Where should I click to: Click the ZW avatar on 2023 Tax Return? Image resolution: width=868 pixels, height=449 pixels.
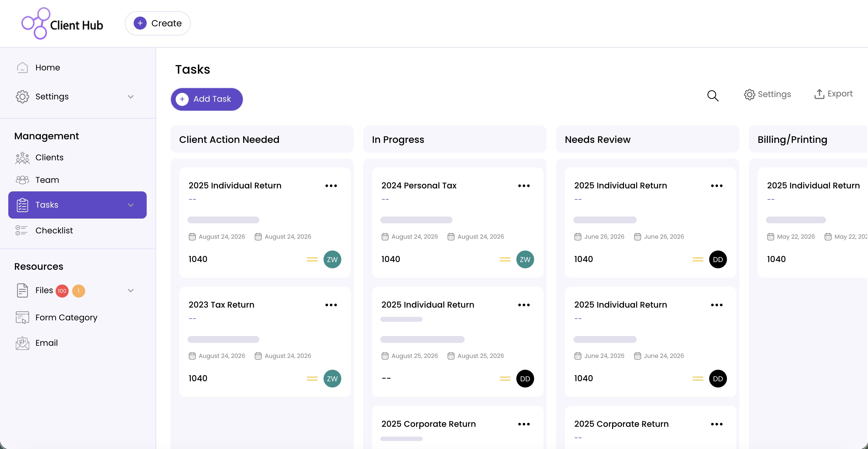click(x=332, y=379)
